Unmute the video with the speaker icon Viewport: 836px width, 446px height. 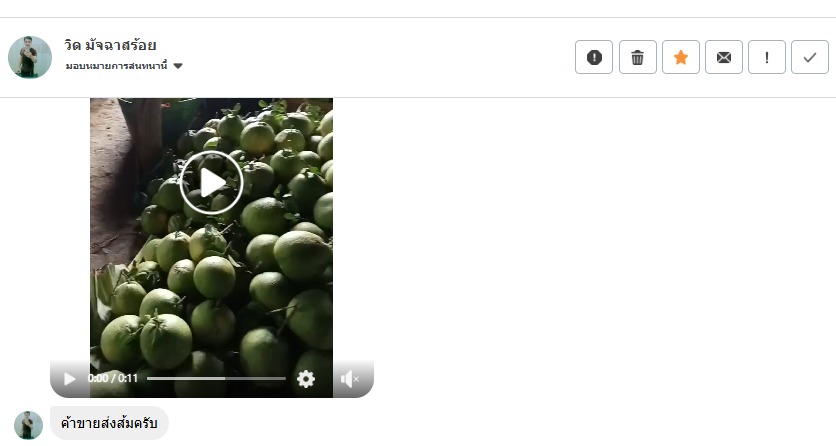click(349, 379)
